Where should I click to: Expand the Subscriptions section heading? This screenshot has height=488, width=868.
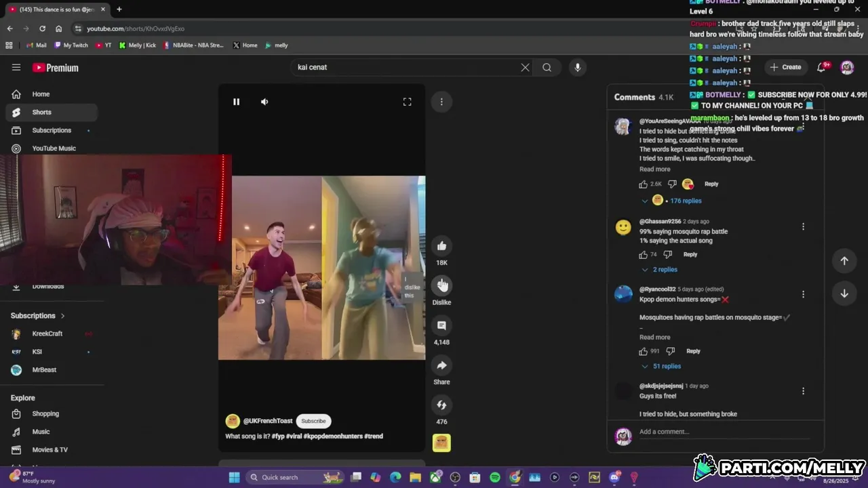pos(38,316)
